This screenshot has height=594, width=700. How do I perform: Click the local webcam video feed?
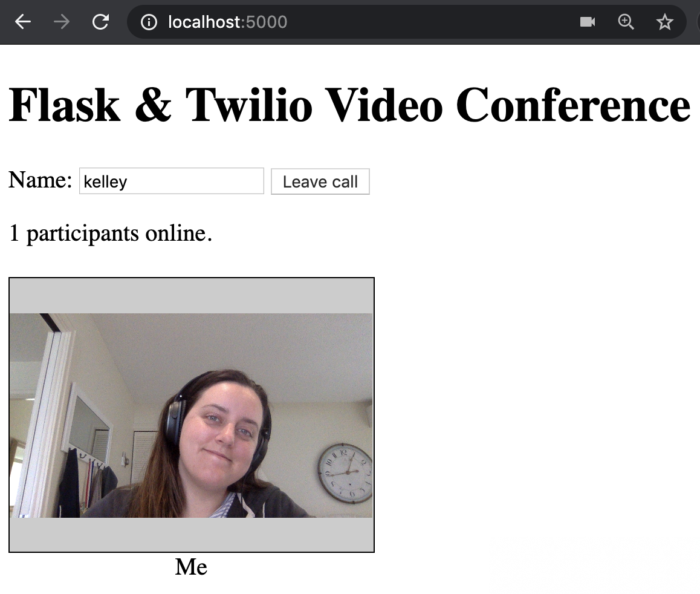click(192, 415)
